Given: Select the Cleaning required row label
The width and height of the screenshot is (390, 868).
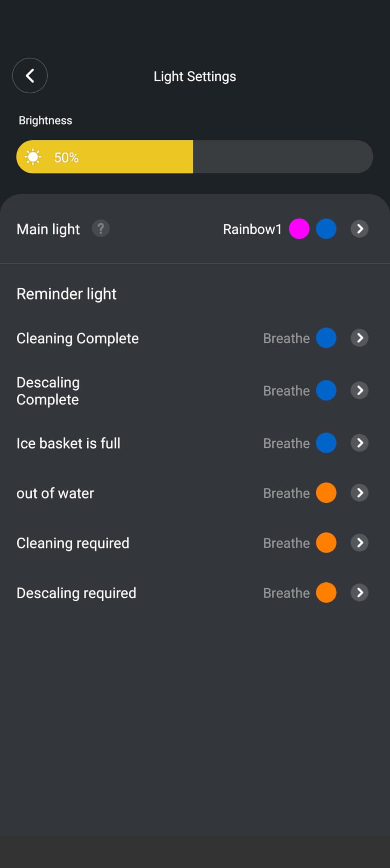Looking at the screenshot, I should pyautogui.click(x=73, y=543).
